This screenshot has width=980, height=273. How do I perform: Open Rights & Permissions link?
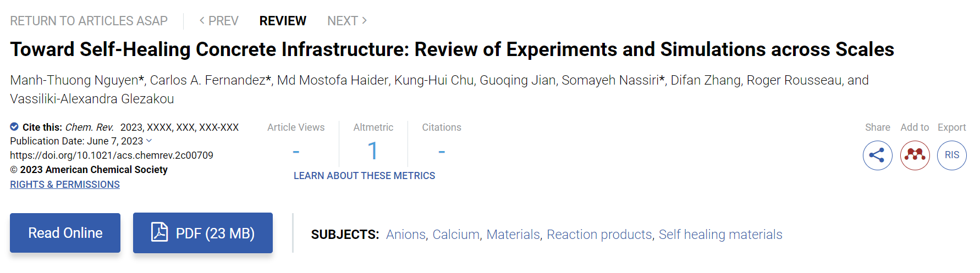click(65, 185)
